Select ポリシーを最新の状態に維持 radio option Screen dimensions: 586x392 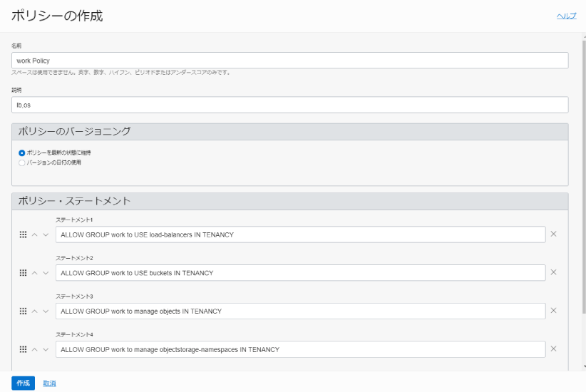tap(21, 153)
